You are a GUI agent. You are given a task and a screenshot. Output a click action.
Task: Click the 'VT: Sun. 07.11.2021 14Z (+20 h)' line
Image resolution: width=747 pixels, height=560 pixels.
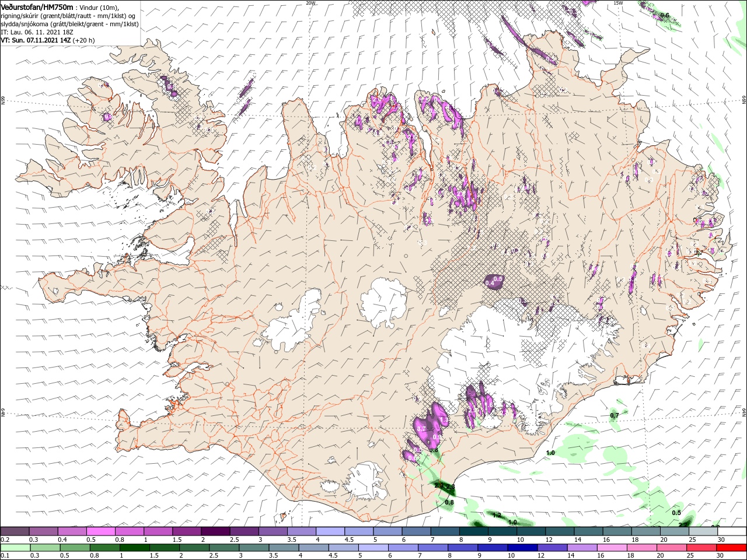pyautogui.click(x=47, y=40)
